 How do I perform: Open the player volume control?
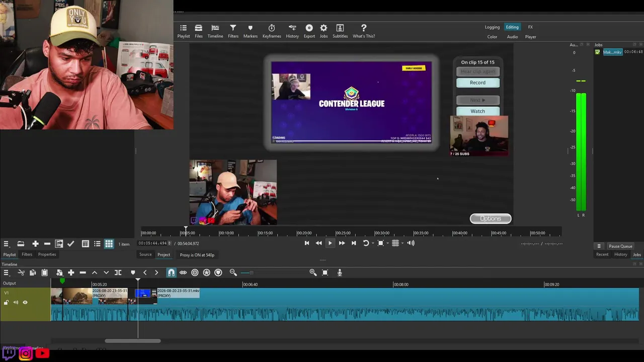(411, 243)
